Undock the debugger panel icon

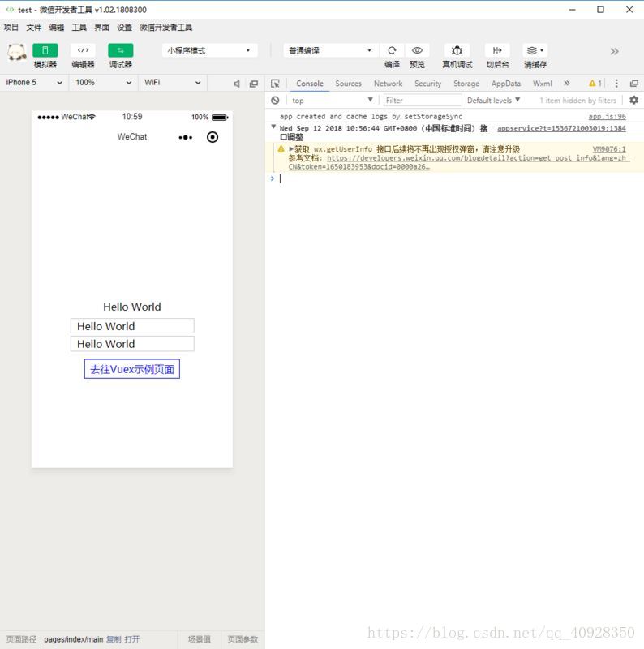point(633,84)
